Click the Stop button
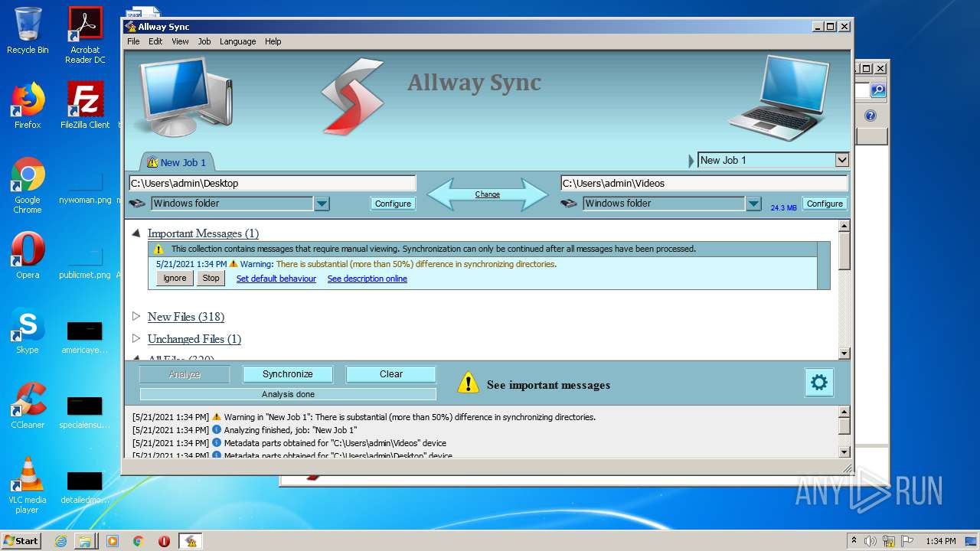Viewport: 980px width, 551px height. [x=211, y=279]
